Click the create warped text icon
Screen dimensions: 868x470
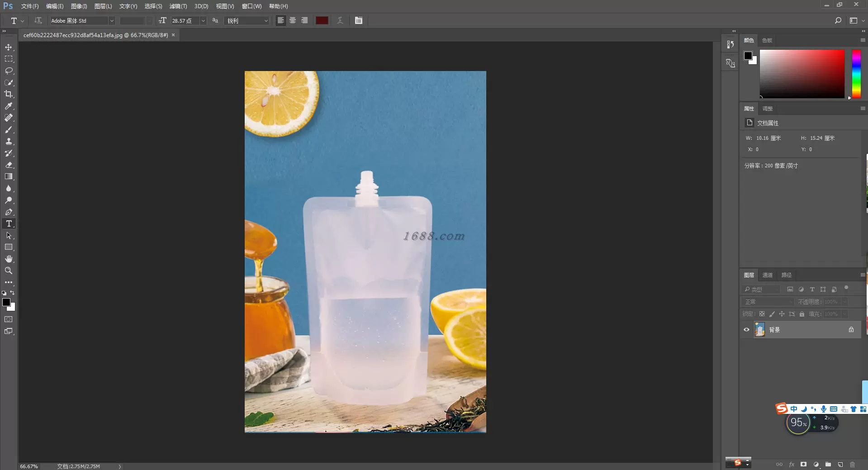(340, 21)
